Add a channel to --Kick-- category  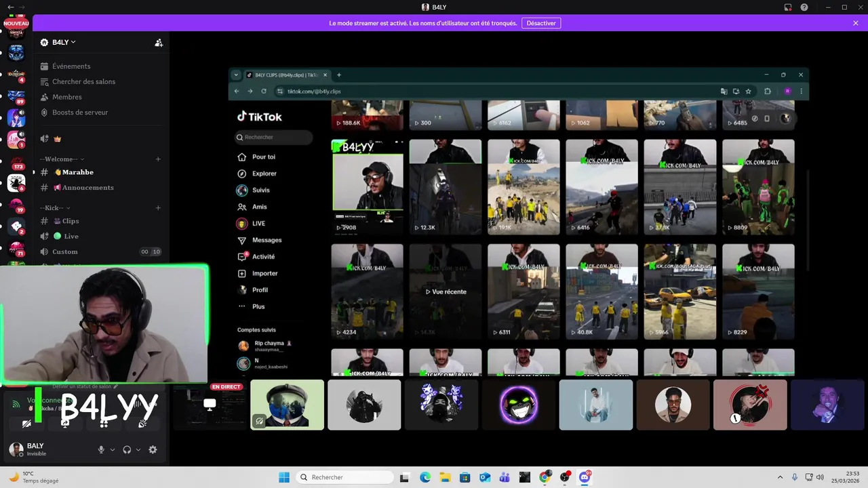158,208
